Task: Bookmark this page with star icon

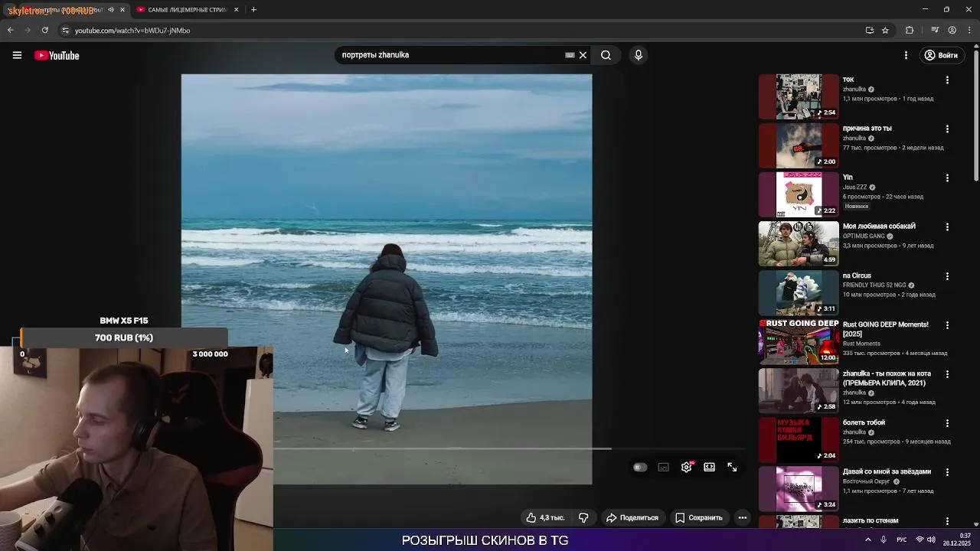Action: point(885,31)
